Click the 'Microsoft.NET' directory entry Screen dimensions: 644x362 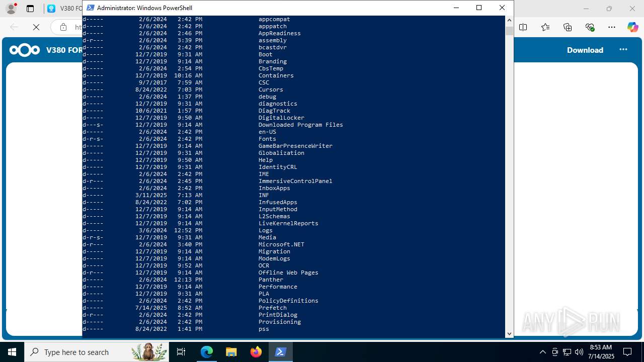[281, 244]
